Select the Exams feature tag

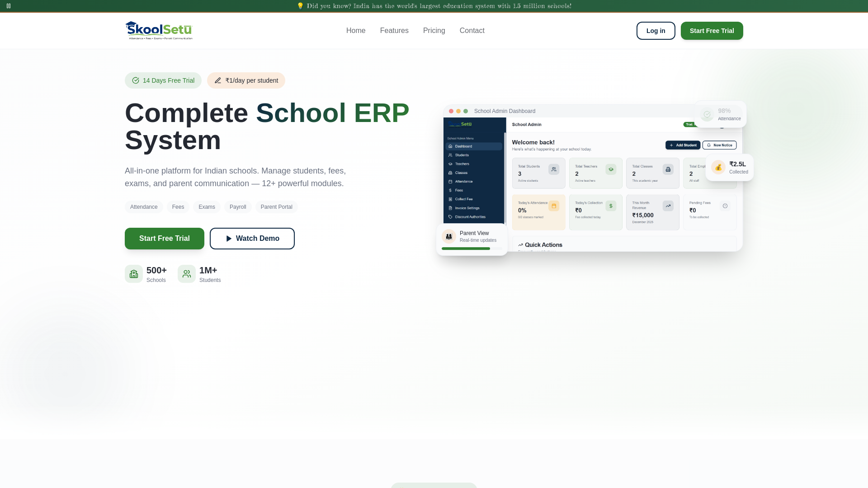207,207
